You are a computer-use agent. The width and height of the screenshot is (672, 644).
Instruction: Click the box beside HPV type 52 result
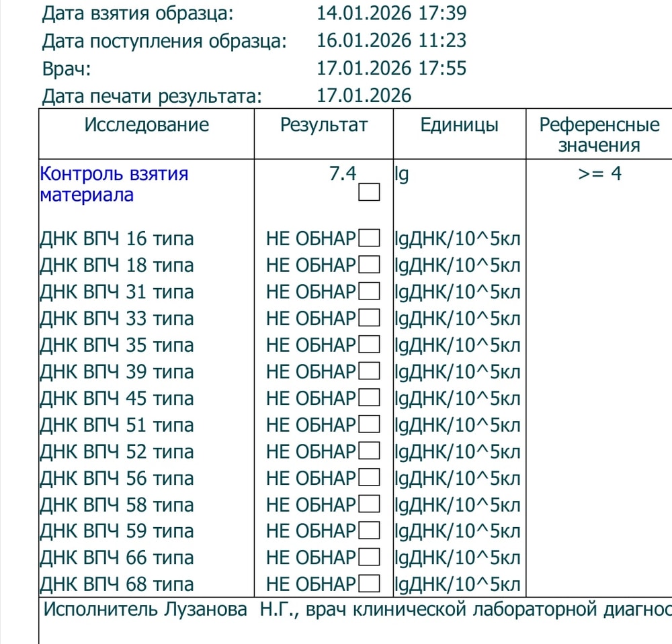point(369,451)
